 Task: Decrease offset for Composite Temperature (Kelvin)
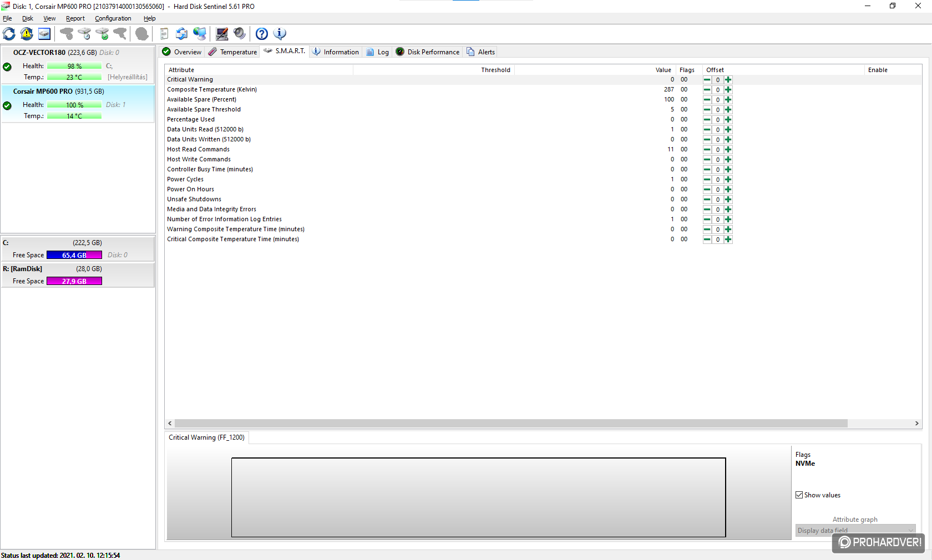[707, 90]
